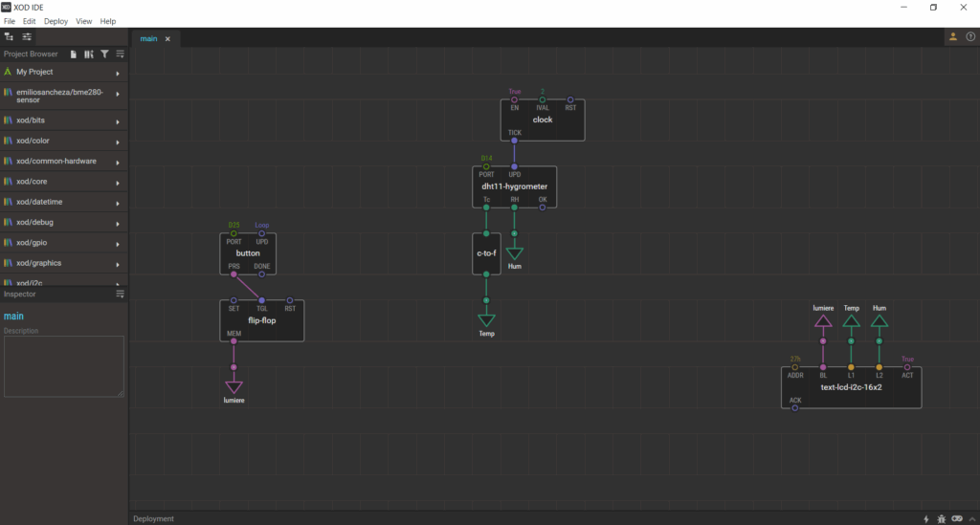Click the LCD node ADDR input pin
Viewport: 980px width, 525px height.
(795, 367)
